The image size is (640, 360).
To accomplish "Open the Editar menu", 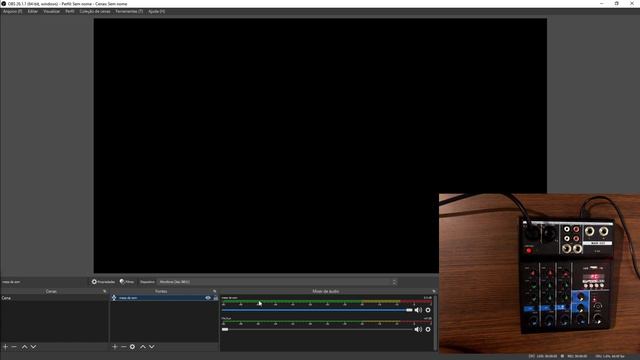I will pyautogui.click(x=33, y=11).
